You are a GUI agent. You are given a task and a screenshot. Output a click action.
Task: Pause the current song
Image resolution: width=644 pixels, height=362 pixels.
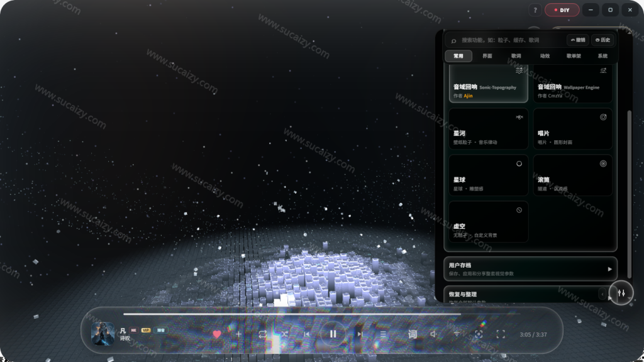point(333,334)
